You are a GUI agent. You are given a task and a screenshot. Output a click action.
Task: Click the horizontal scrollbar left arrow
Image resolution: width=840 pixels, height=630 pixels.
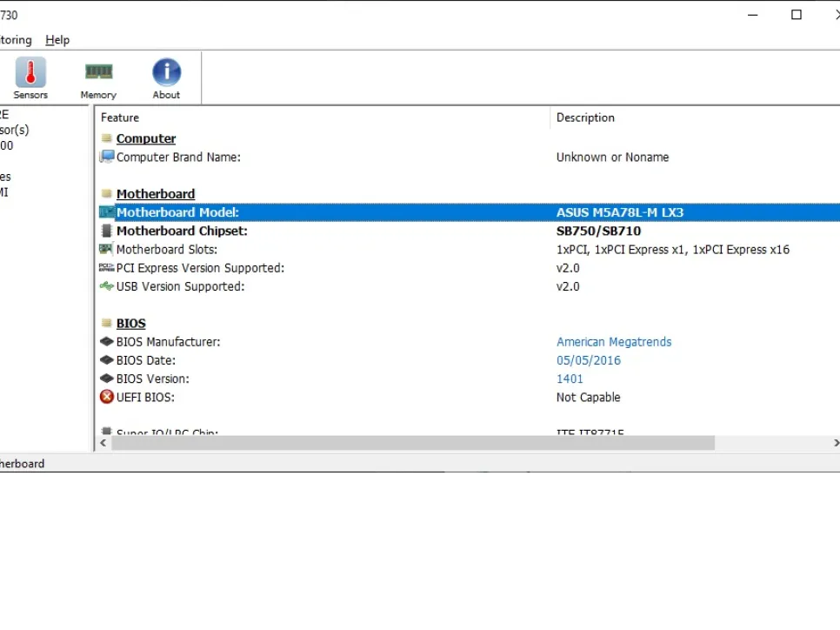[103, 443]
